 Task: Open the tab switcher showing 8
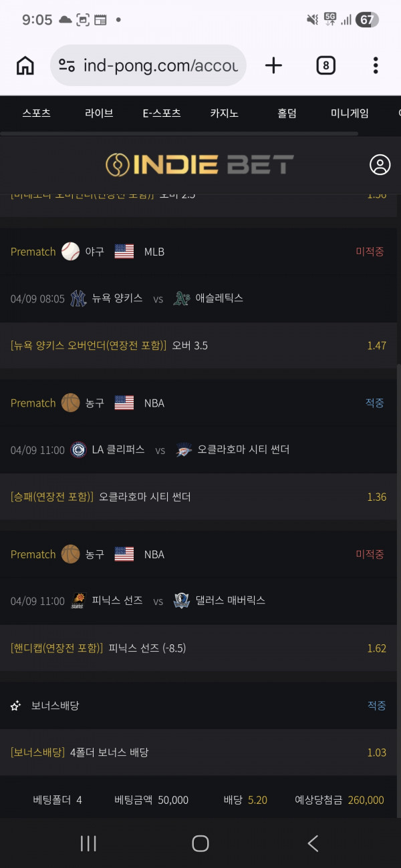point(325,65)
